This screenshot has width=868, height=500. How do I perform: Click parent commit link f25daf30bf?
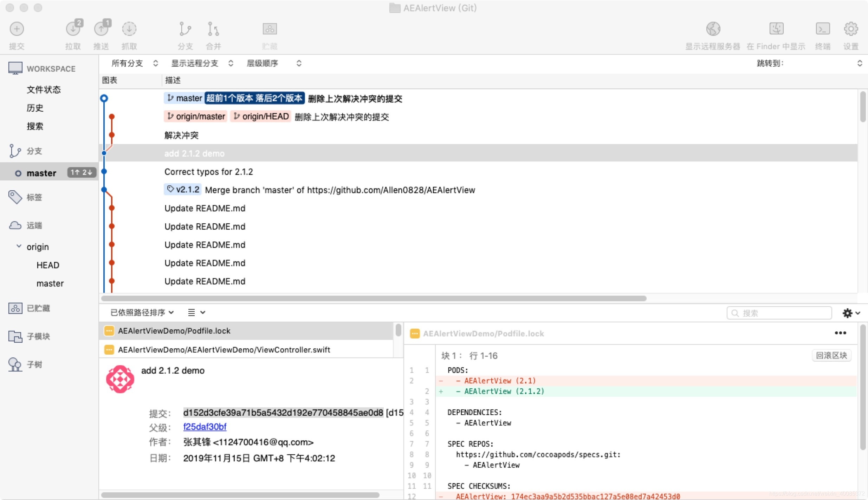[205, 427]
